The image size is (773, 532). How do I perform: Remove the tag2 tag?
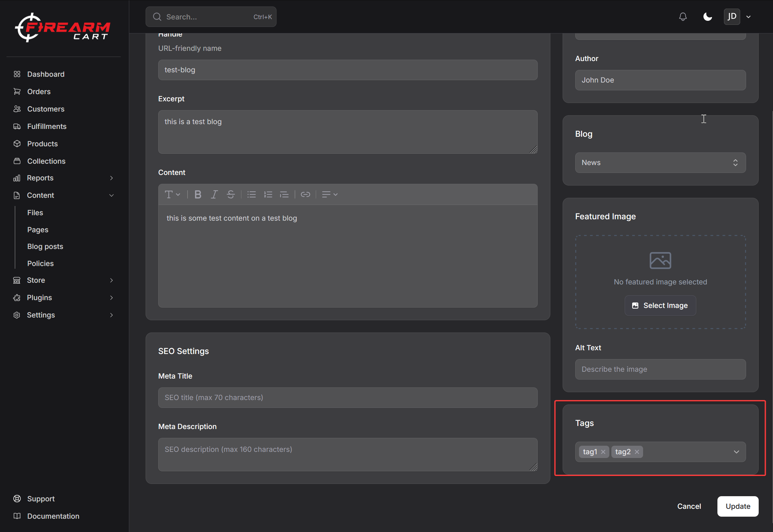coord(637,452)
